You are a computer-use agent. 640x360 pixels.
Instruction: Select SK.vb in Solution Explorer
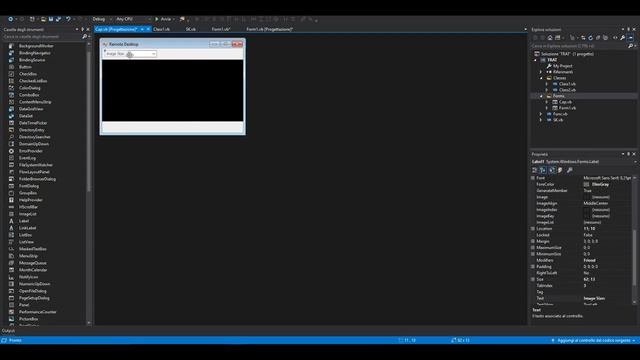pyautogui.click(x=558, y=120)
